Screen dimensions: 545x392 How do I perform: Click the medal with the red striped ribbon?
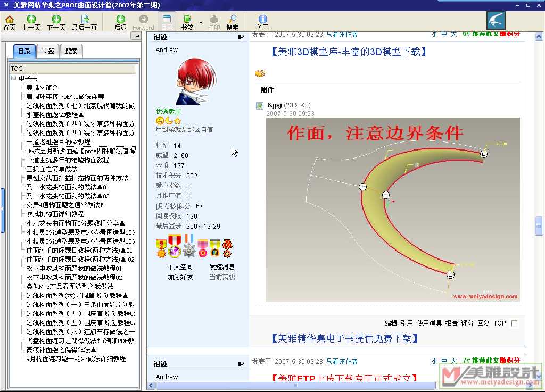coord(227,248)
